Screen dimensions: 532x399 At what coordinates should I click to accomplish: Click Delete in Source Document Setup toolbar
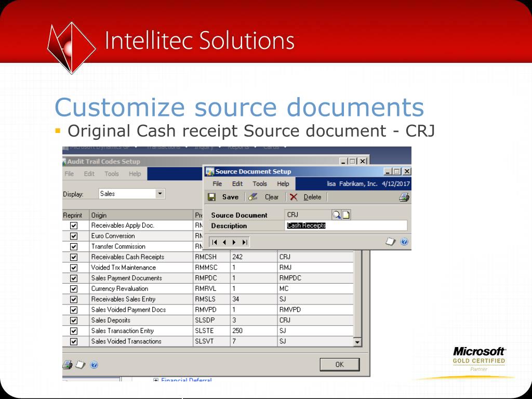[305, 197]
